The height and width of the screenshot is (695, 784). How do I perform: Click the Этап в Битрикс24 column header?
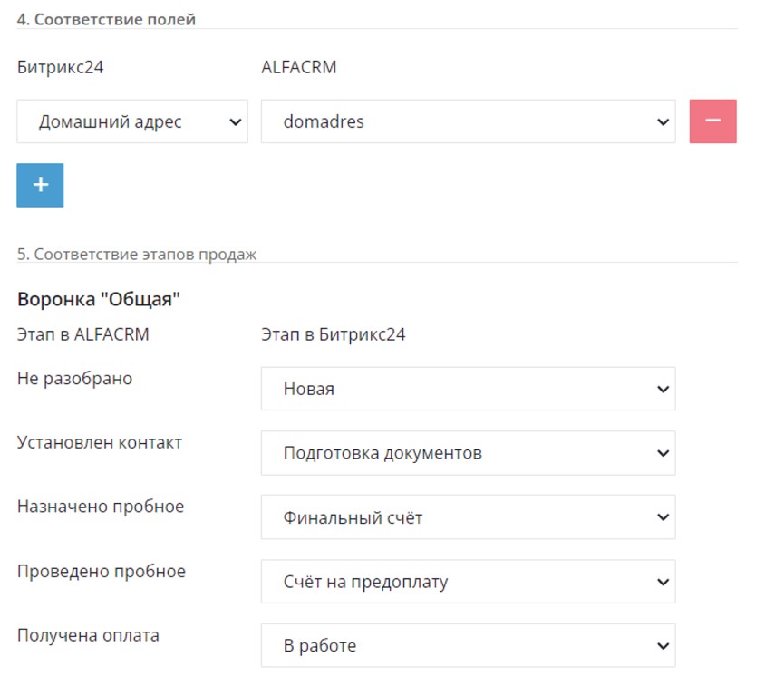tap(333, 334)
